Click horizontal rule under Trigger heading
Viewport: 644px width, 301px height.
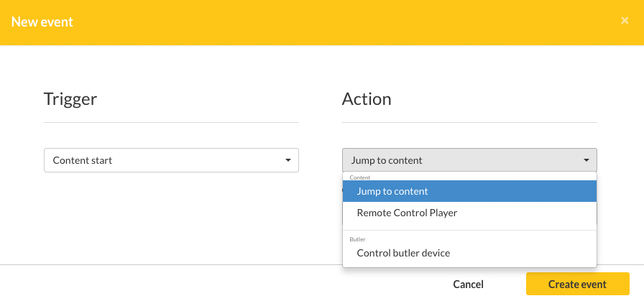(x=171, y=122)
